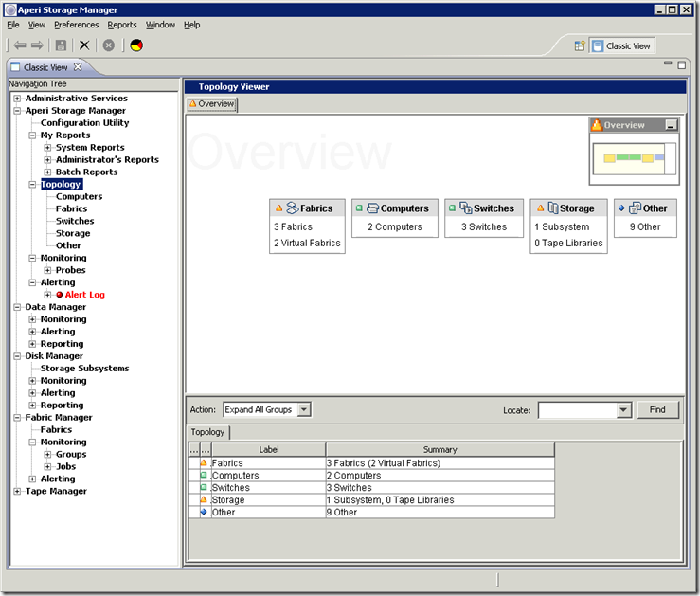Select Alert Log in the tree
Screen dimensions: 700x596
pyautogui.click(x=85, y=295)
